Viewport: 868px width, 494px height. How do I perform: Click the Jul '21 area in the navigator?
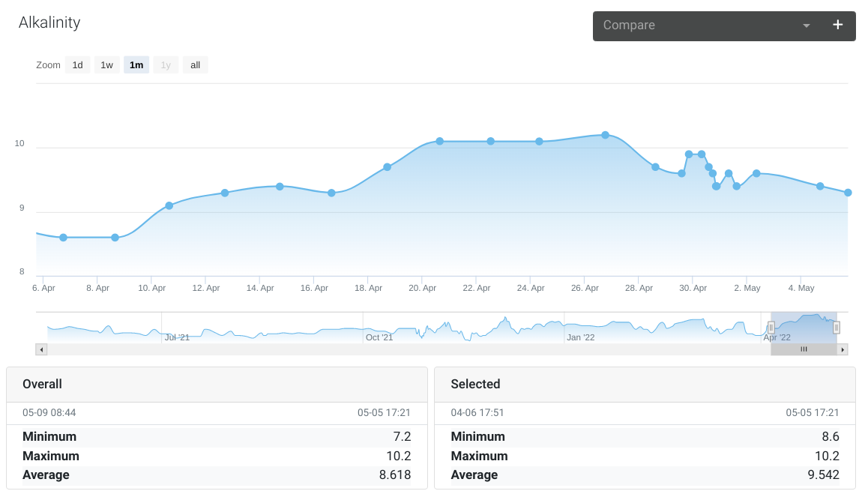(177, 337)
